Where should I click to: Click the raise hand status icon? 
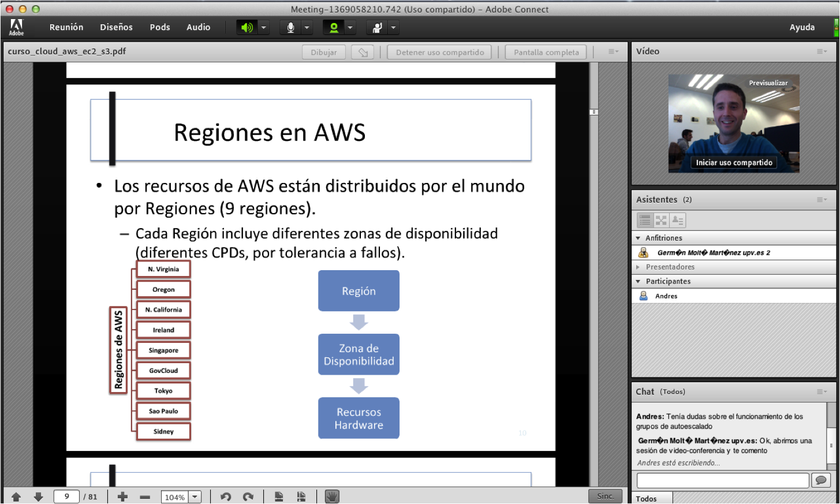click(377, 27)
